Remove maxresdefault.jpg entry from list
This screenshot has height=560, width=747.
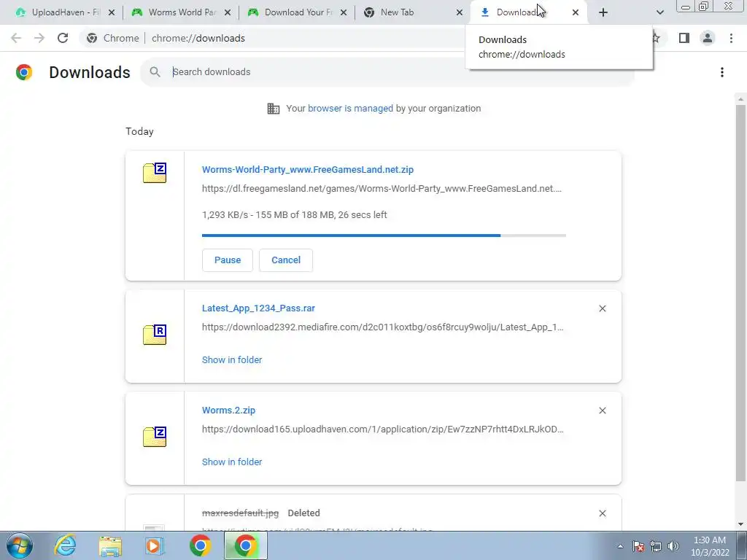pos(602,513)
